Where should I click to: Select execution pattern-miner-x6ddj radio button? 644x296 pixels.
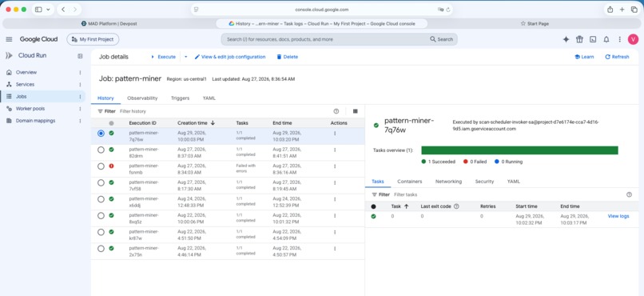click(x=101, y=199)
